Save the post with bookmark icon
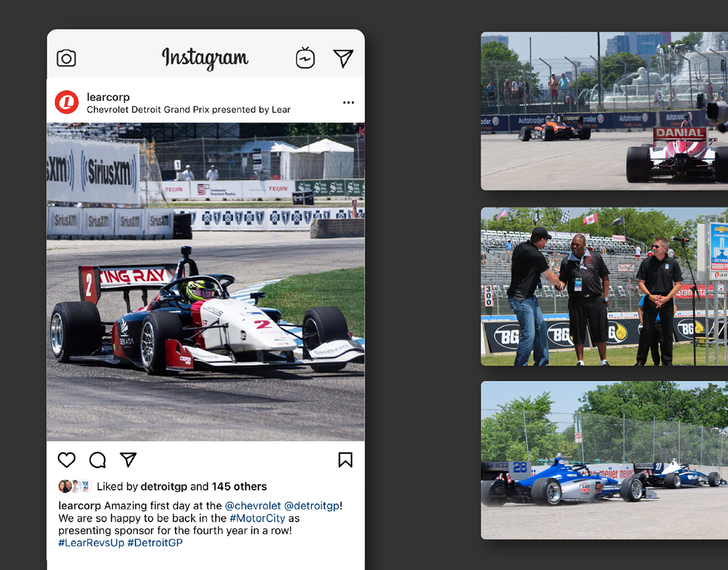728x570 pixels. pyautogui.click(x=345, y=460)
